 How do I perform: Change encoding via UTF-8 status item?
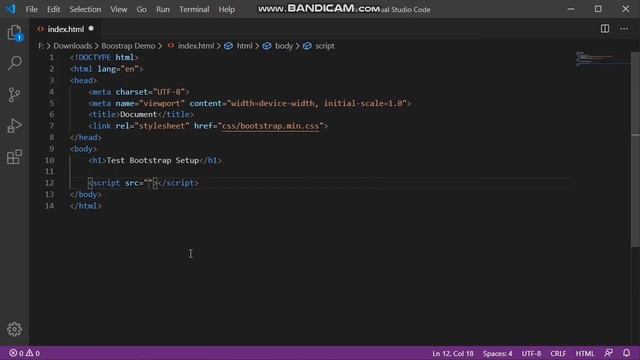pos(531,353)
